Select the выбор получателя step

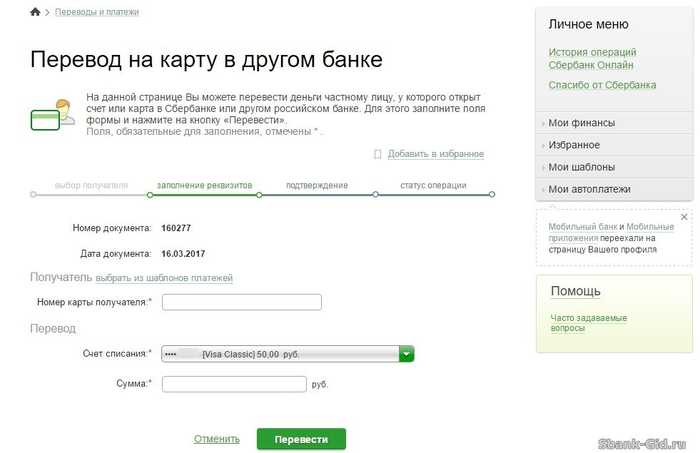click(x=91, y=185)
